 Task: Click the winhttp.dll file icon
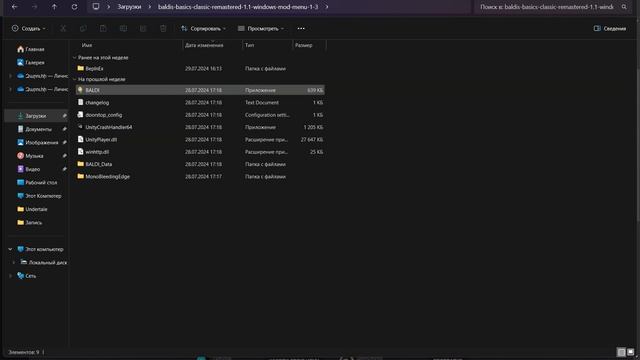[80, 151]
